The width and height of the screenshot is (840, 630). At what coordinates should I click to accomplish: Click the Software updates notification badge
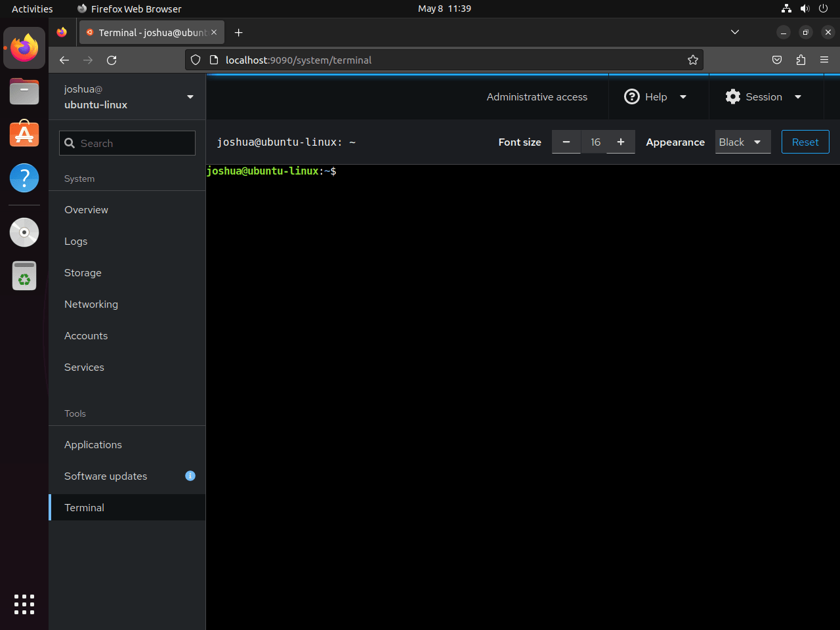tap(190, 476)
